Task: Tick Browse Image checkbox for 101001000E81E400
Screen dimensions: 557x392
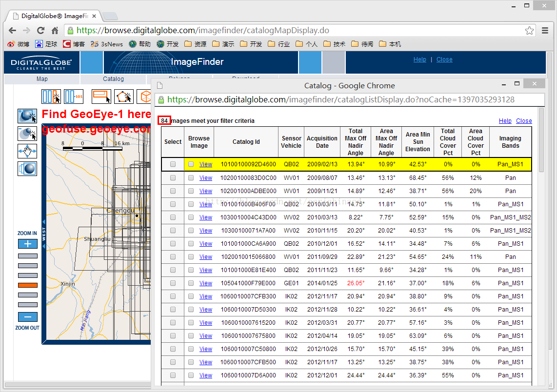Action: pos(191,270)
